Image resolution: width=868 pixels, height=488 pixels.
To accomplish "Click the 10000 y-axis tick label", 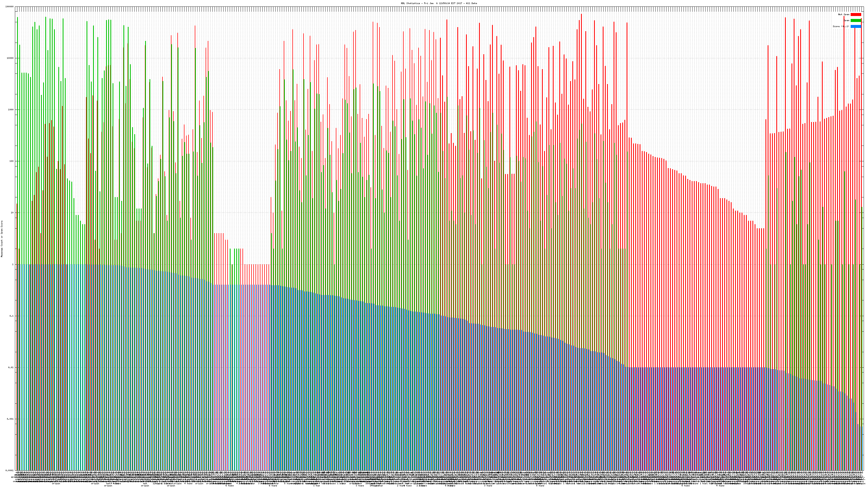I will click(11, 58).
